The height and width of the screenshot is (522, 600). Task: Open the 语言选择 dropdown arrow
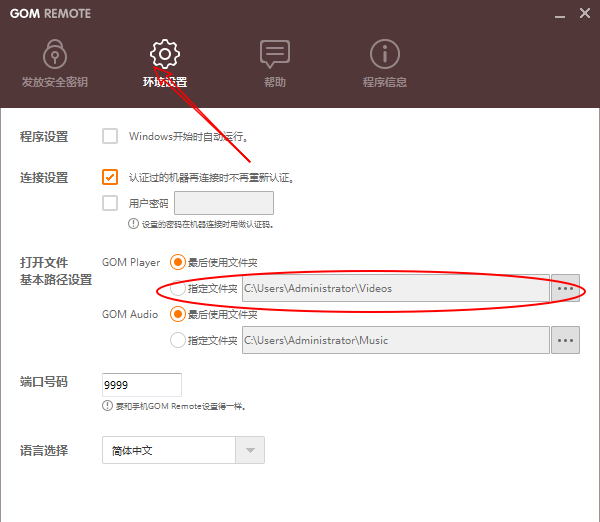[x=250, y=450]
